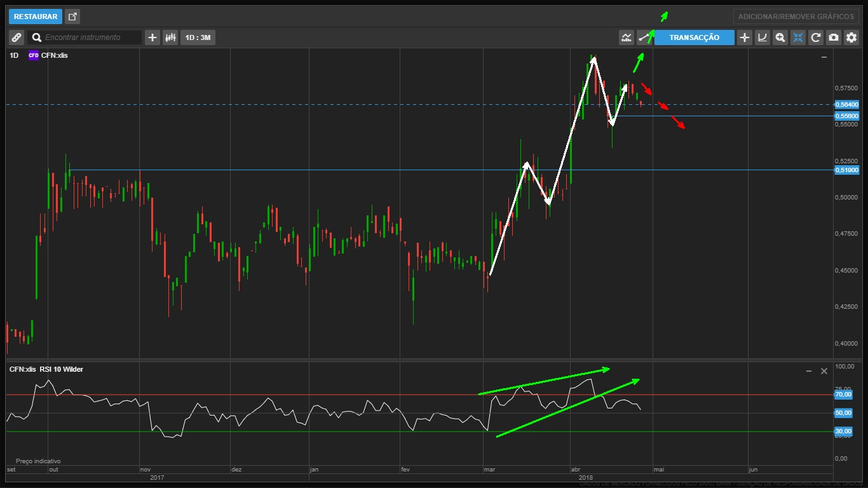Viewport: 868px width, 488px height.
Task: Click the TRANSACÇÃO button
Action: (x=694, y=37)
